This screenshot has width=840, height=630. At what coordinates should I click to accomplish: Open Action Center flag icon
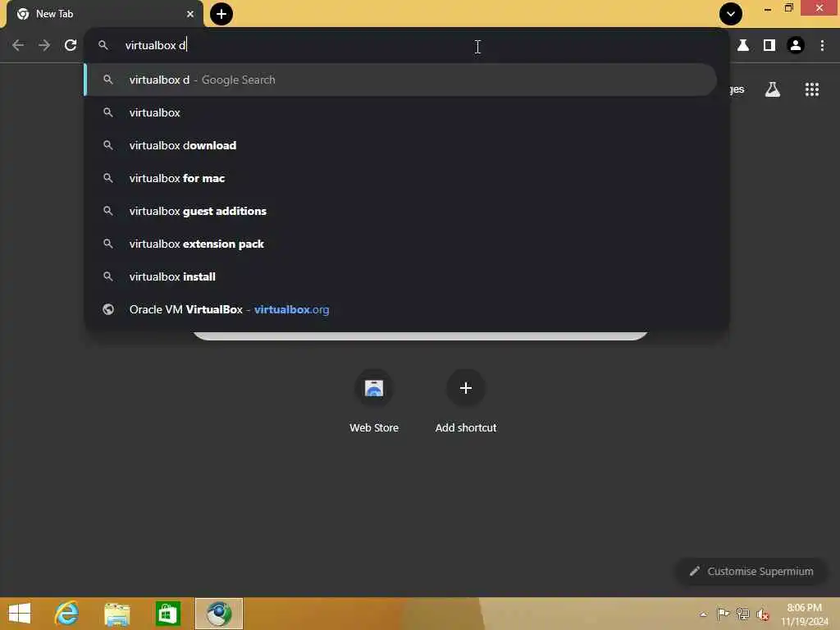(724, 614)
